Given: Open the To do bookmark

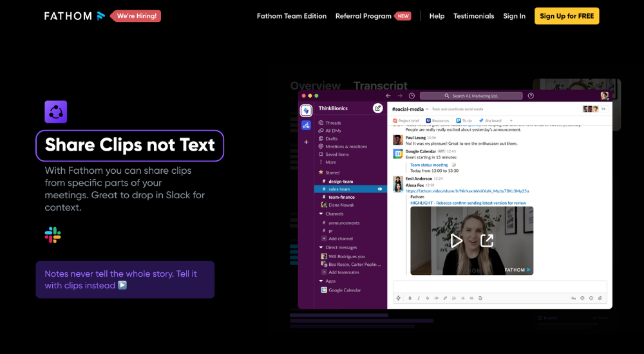Looking at the screenshot, I should (464, 121).
